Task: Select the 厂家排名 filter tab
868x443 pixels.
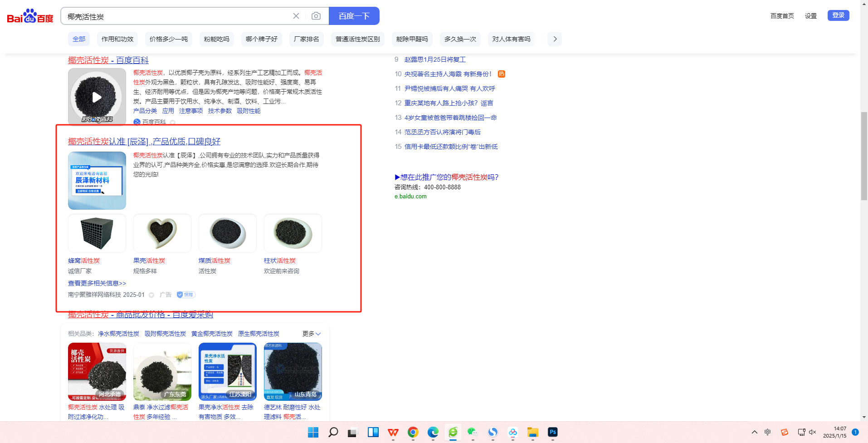Action: point(306,39)
